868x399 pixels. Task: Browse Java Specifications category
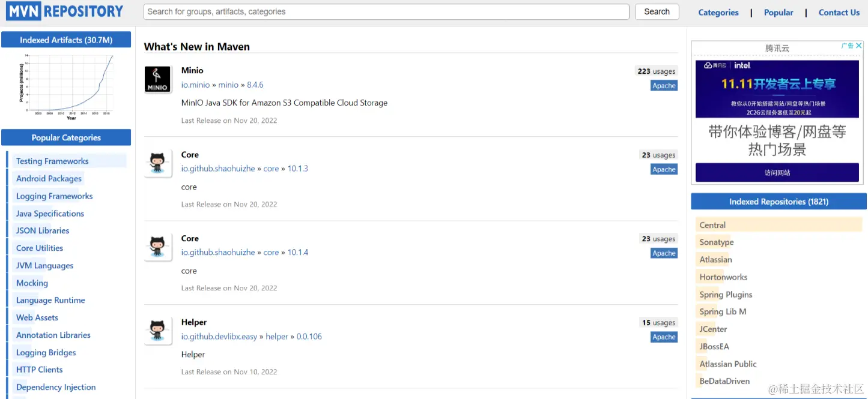point(50,213)
